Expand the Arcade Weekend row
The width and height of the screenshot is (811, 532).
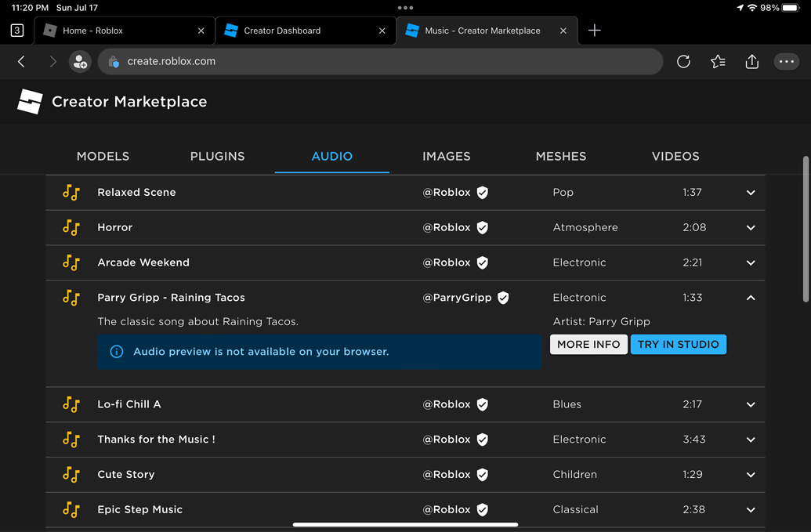coord(750,262)
